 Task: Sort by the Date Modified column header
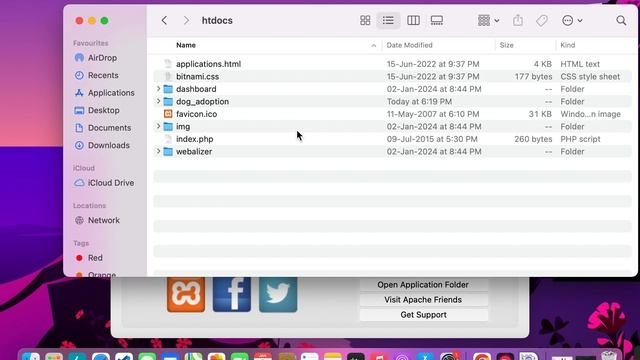409,45
